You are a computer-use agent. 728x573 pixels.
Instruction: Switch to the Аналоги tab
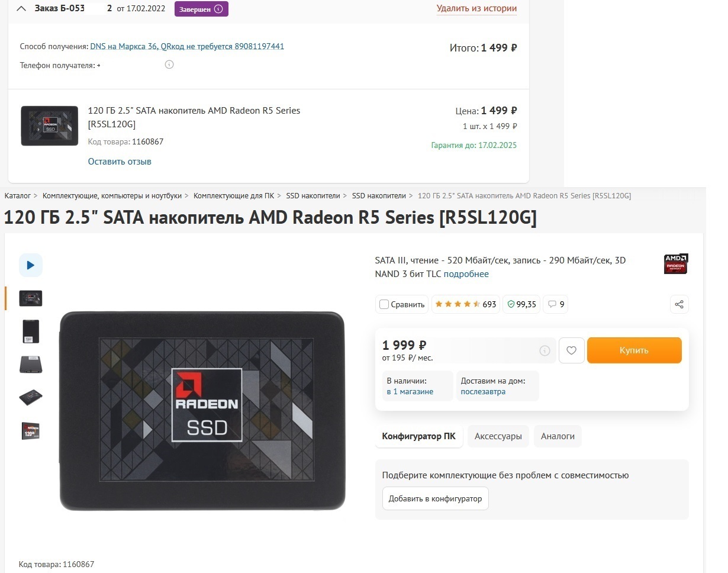tap(558, 436)
